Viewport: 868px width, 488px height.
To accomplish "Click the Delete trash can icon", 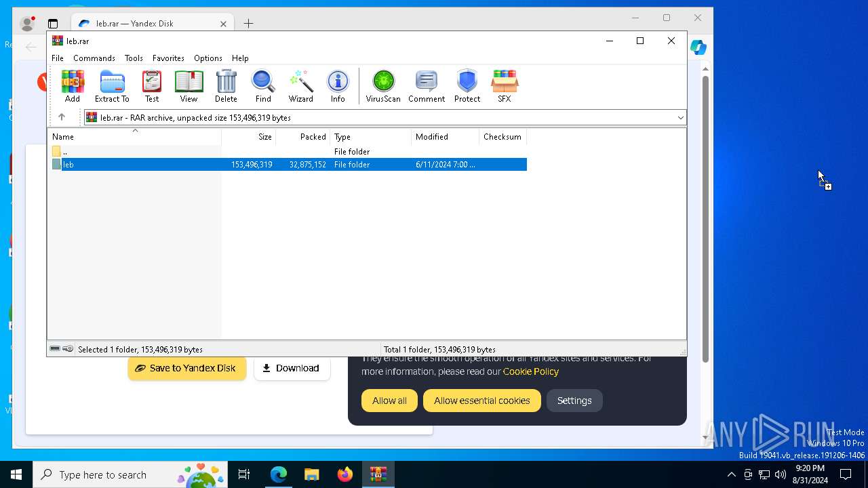I will [226, 86].
